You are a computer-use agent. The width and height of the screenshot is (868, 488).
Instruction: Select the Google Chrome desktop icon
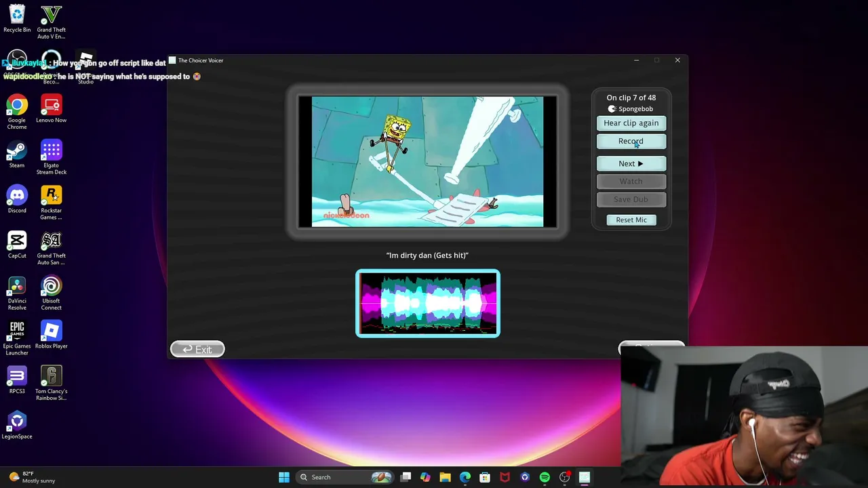pos(17,113)
